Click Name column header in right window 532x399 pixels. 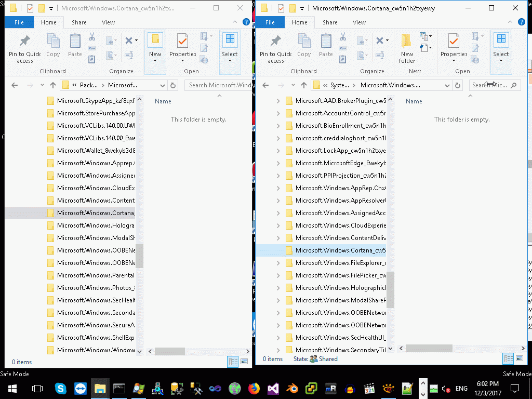pyautogui.click(x=414, y=101)
